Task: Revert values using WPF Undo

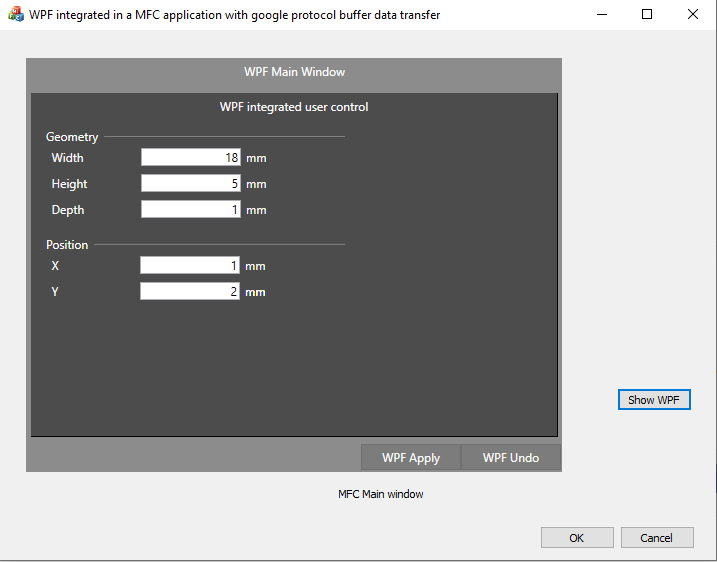Action: point(511,457)
